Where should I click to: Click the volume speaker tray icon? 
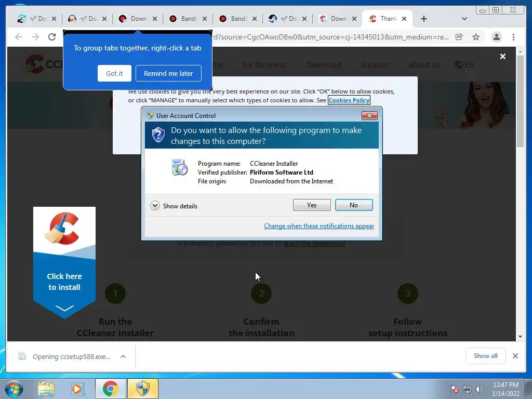click(x=479, y=389)
